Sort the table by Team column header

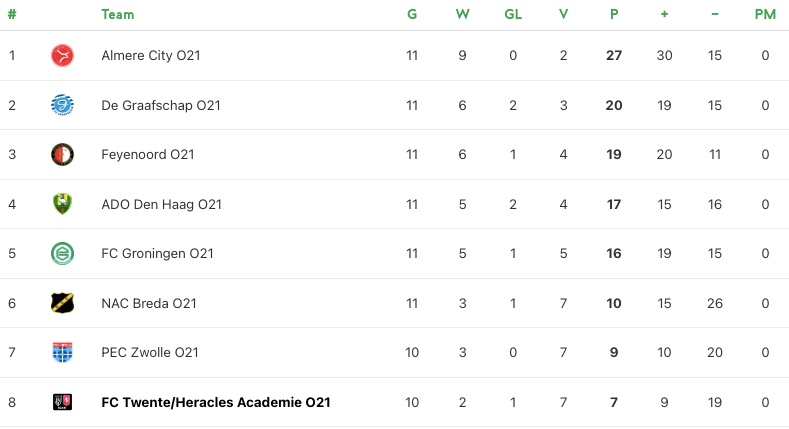click(x=118, y=15)
